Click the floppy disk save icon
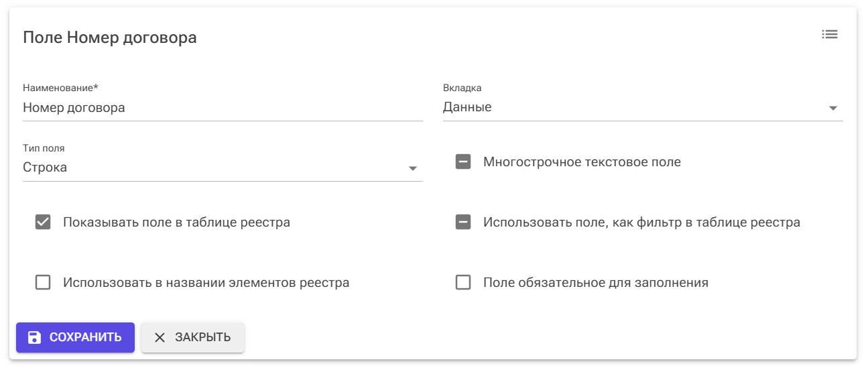The height and width of the screenshot is (366, 868). click(34, 338)
